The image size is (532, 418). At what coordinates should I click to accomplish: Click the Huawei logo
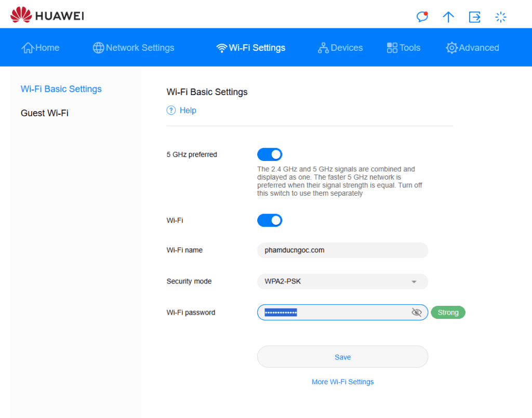pos(47,15)
